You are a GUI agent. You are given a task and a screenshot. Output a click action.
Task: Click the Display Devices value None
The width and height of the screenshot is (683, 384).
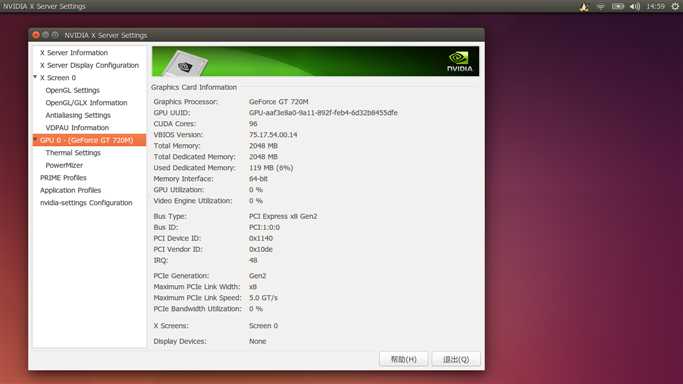pos(257,341)
